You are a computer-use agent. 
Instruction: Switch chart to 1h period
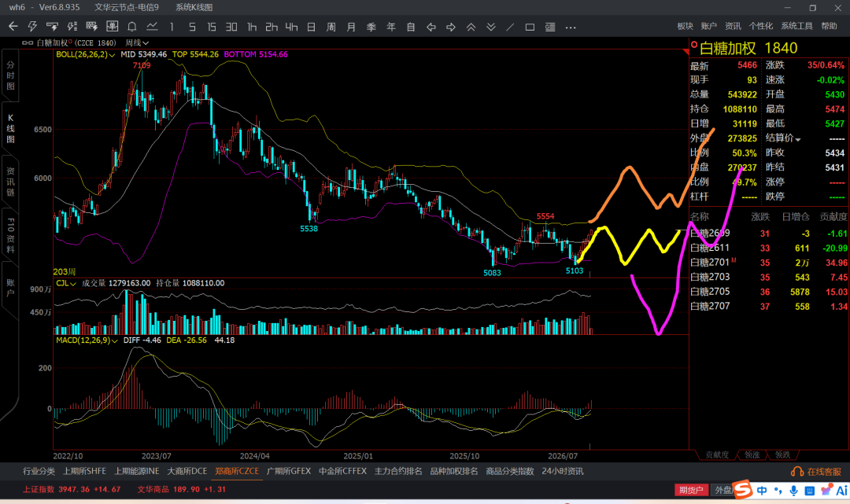[x=252, y=27]
